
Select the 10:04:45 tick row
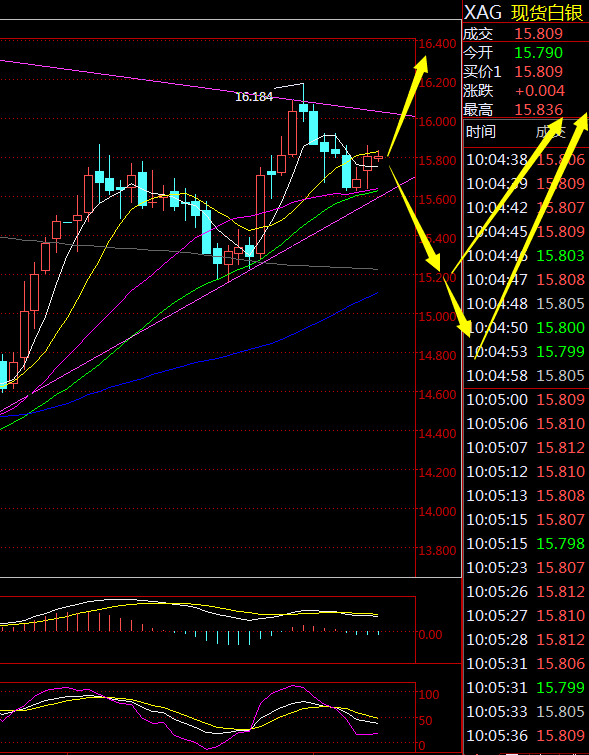click(x=525, y=232)
